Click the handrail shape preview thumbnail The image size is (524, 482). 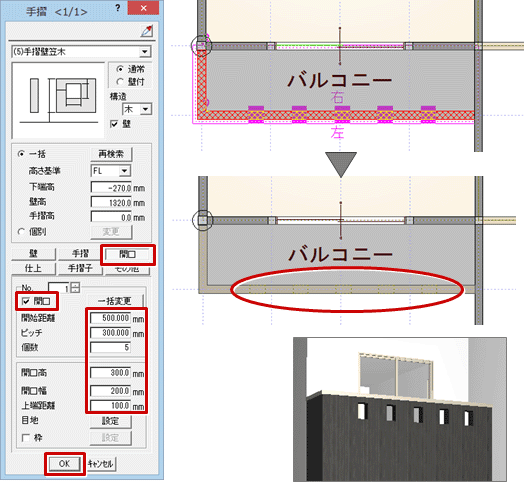click(58, 100)
